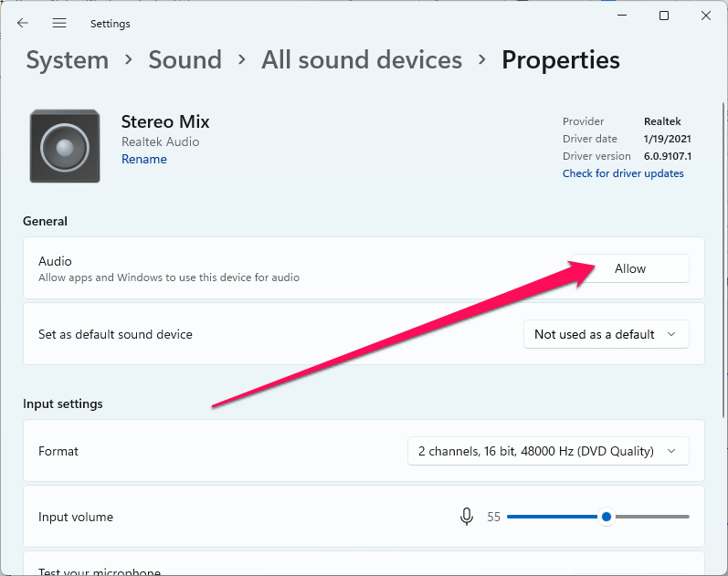Click the 'Set as default sound device' label
The width and height of the screenshot is (728, 576).
click(x=115, y=334)
